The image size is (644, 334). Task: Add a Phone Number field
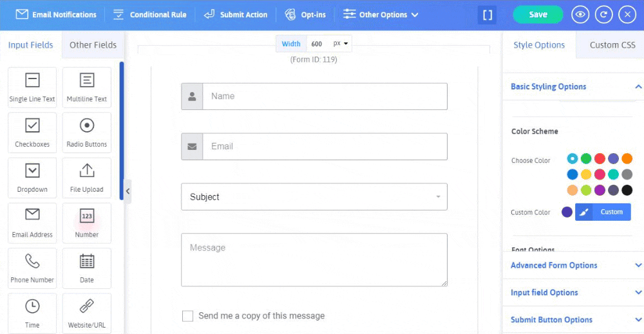pos(32,268)
